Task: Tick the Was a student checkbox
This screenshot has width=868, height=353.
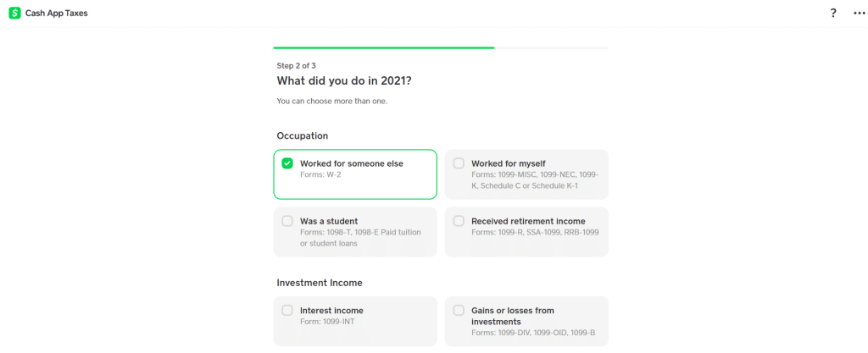Action: (x=287, y=221)
